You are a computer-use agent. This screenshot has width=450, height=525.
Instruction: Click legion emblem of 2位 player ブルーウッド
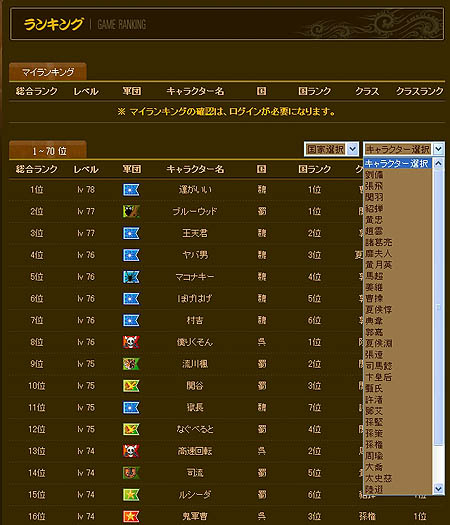[131, 211]
